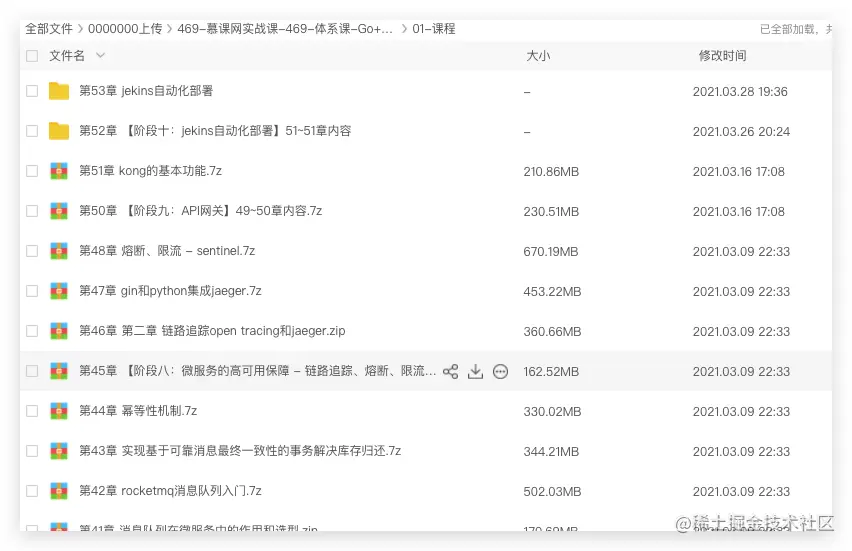Open the 469-慕课网实战课 breadcrumb folder

click(x=285, y=29)
